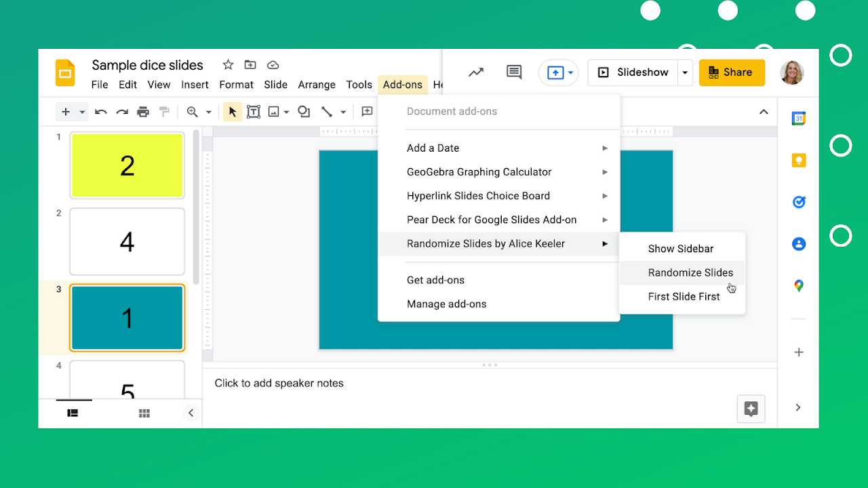
Task: Click the present to meeting button
Action: (558, 73)
